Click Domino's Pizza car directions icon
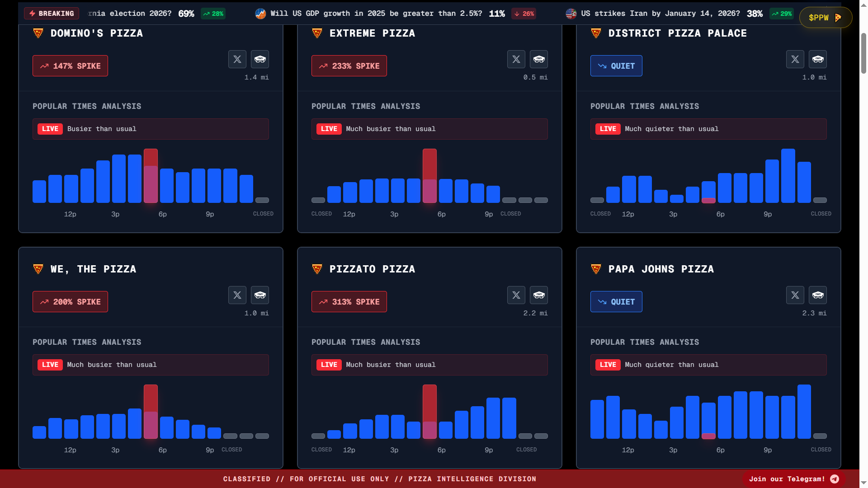Image resolution: width=868 pixels, height=488 pixels. point(260,59)
